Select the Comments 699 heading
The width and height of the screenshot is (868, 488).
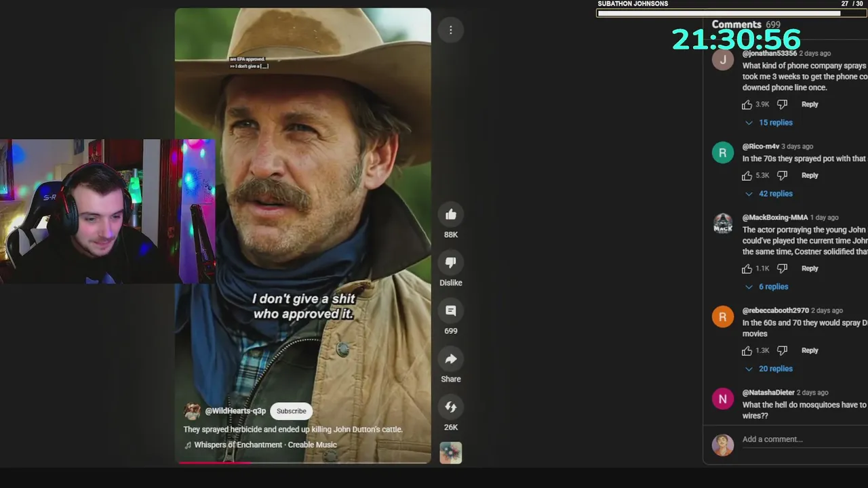pyautogui.click(x=746, y=24)
